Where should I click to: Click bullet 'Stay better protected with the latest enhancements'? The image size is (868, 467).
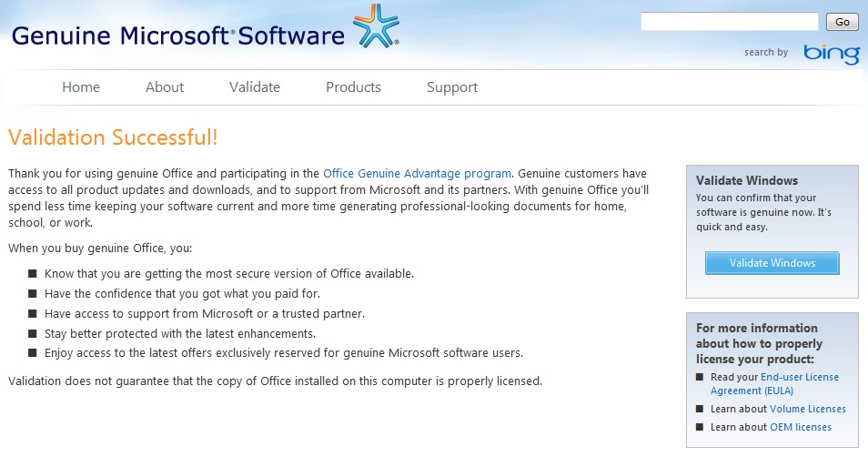[180, 333]
